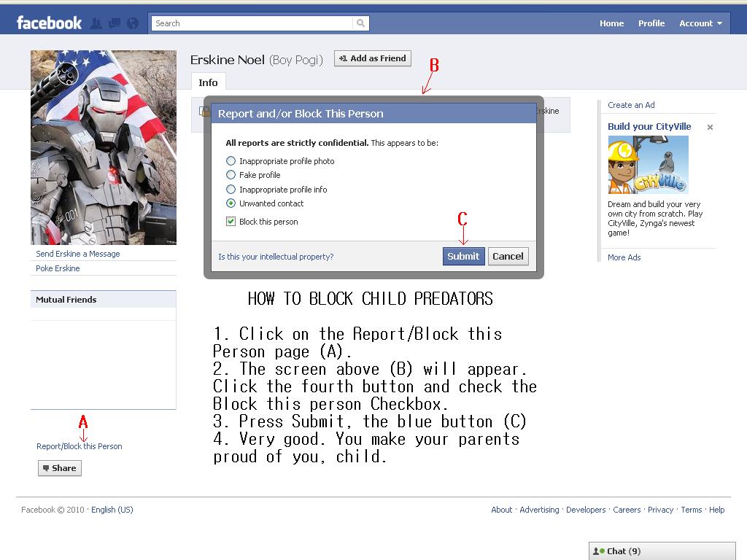Go to Home in the top bar
This screenshot has width=747, height=560.
(x=612, y=23)
